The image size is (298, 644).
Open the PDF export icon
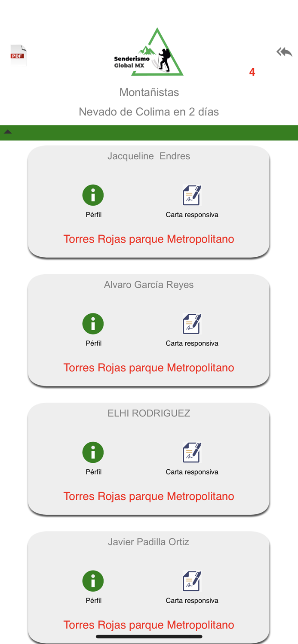click(x=18, y=55)
